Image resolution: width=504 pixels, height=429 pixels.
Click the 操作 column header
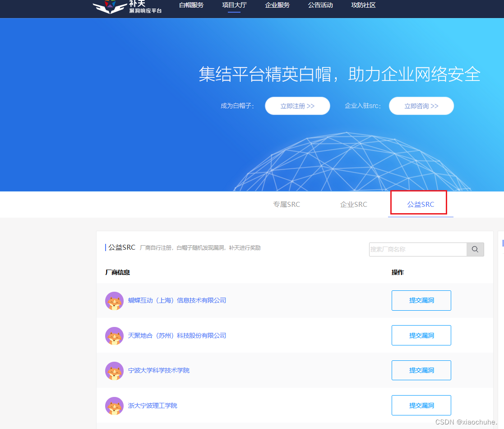click(x=398, y=272)
